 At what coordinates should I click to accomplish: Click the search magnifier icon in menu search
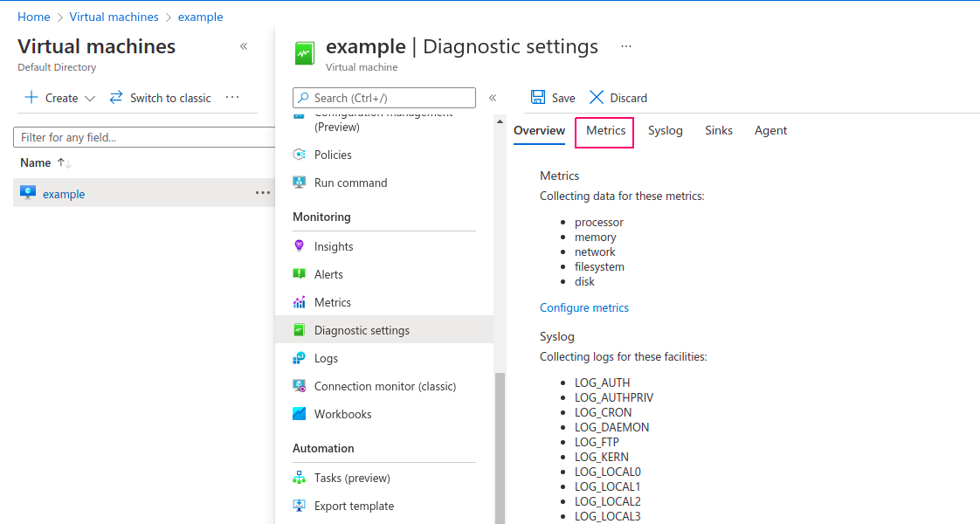pyautogui.click(x=304, y=98)
